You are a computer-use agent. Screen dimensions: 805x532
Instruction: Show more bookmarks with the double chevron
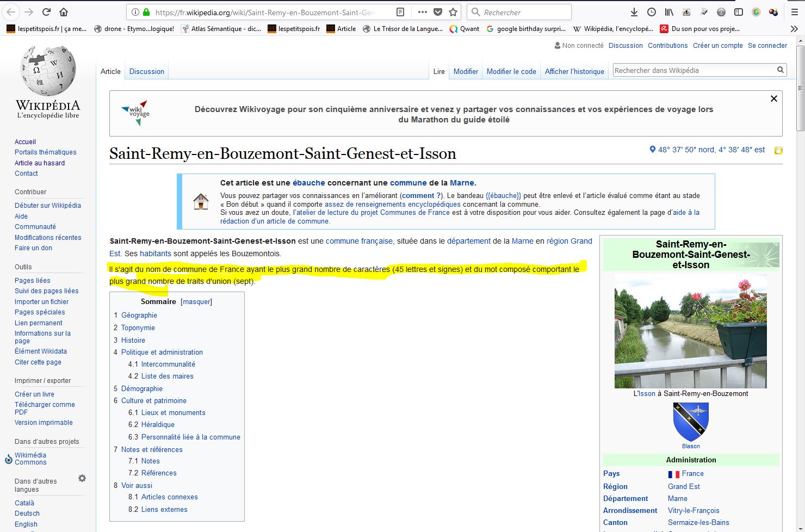click(794, 29)
